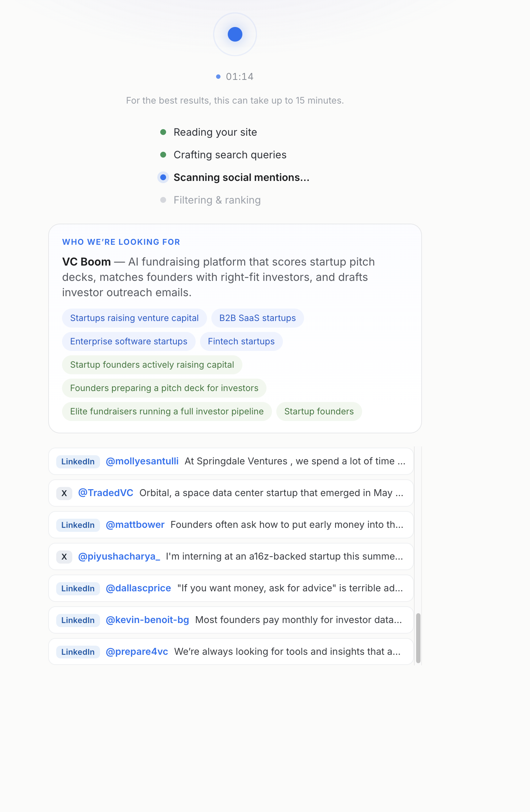Click the 'Startup founders' tag
The width and height of the screenshot is (530, 812).
tap(319, 411)
